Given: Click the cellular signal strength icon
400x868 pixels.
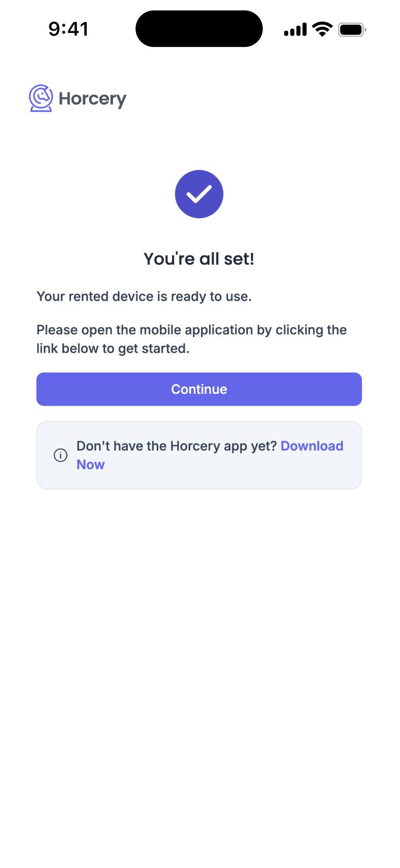Looking at the screenshot, I should coord(295,30).
